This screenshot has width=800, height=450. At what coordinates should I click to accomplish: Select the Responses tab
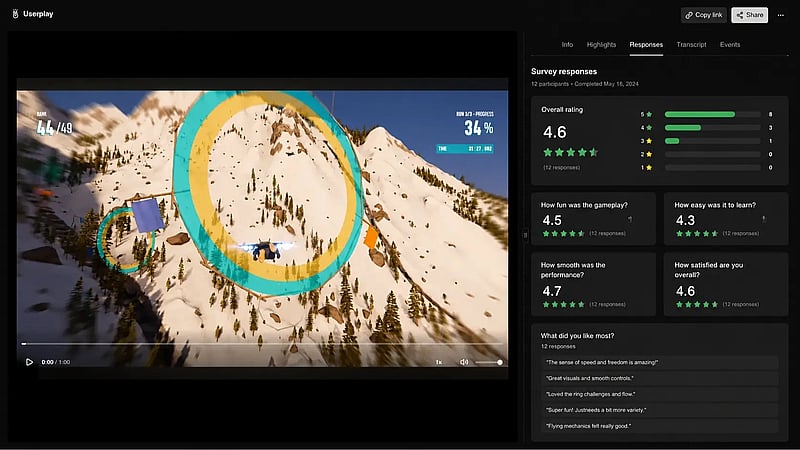[x=646, y=44]
